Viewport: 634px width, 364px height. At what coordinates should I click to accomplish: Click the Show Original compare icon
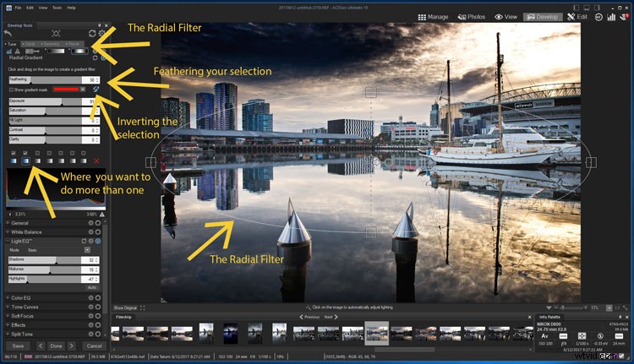(142, 308)
